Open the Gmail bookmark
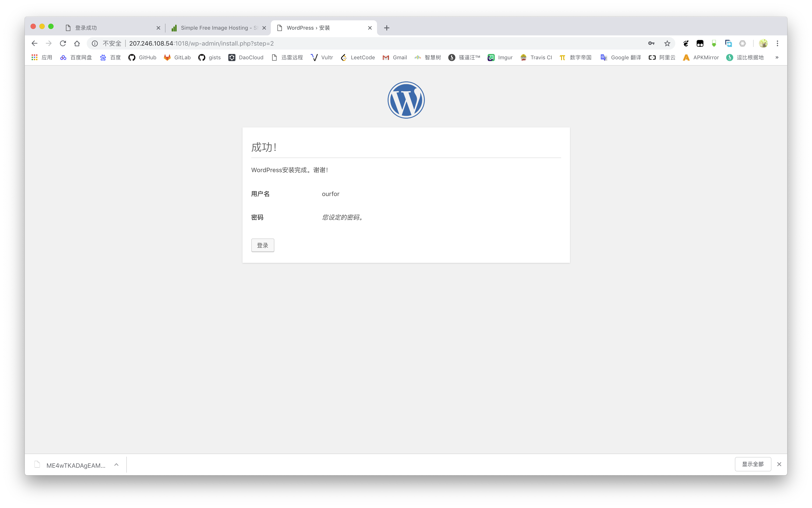 point(395,58)
